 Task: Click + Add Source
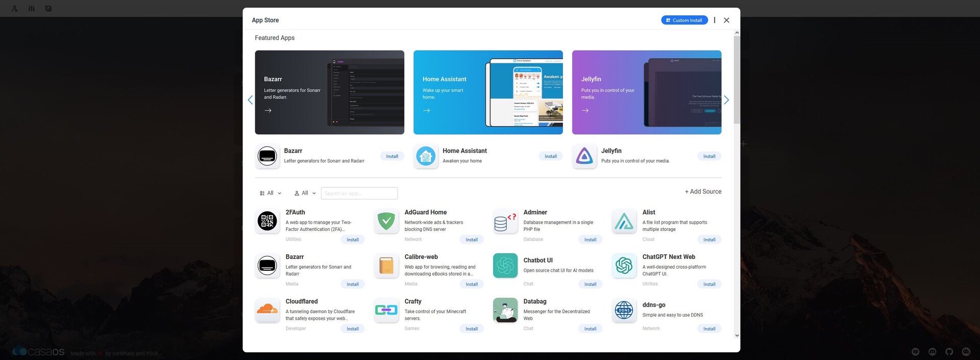pos(703,191)
